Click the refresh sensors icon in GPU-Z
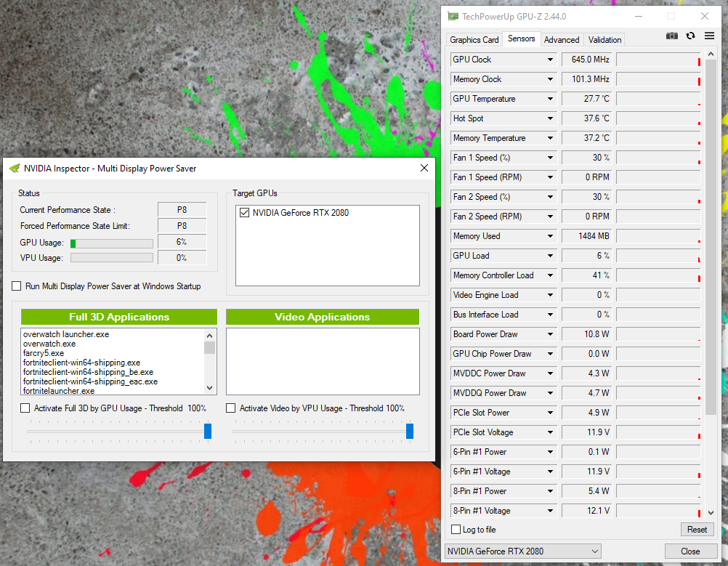Image resolution: width=728 pixels, height=566 pixels. point(689,35)
